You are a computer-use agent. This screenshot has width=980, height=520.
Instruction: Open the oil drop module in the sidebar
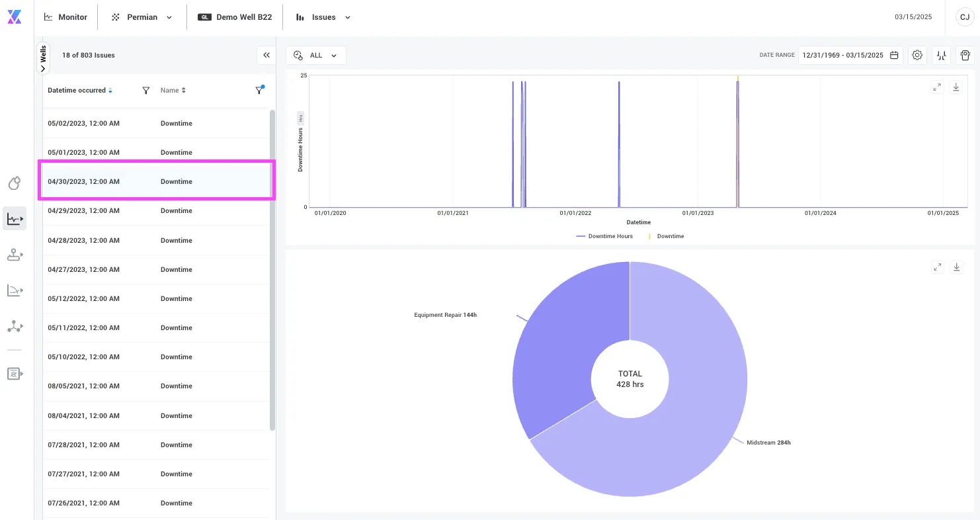point(15,183)
